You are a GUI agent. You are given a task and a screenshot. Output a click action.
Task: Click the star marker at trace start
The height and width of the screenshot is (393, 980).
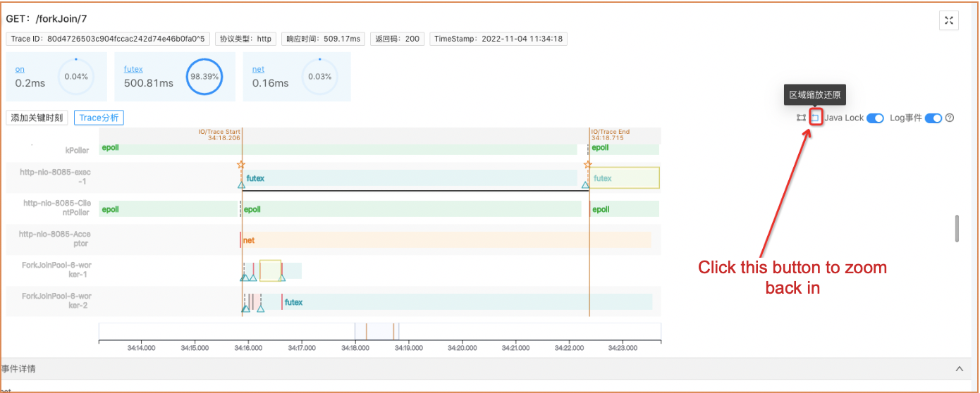point(241,164)
